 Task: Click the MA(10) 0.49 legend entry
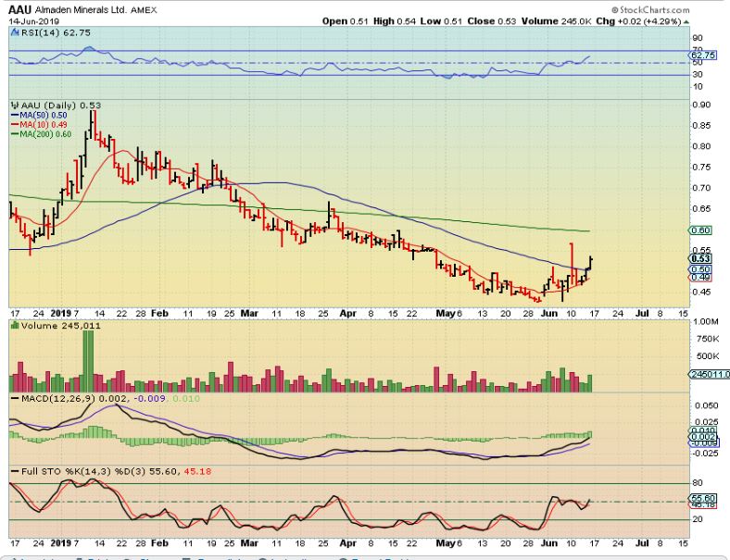39,125
